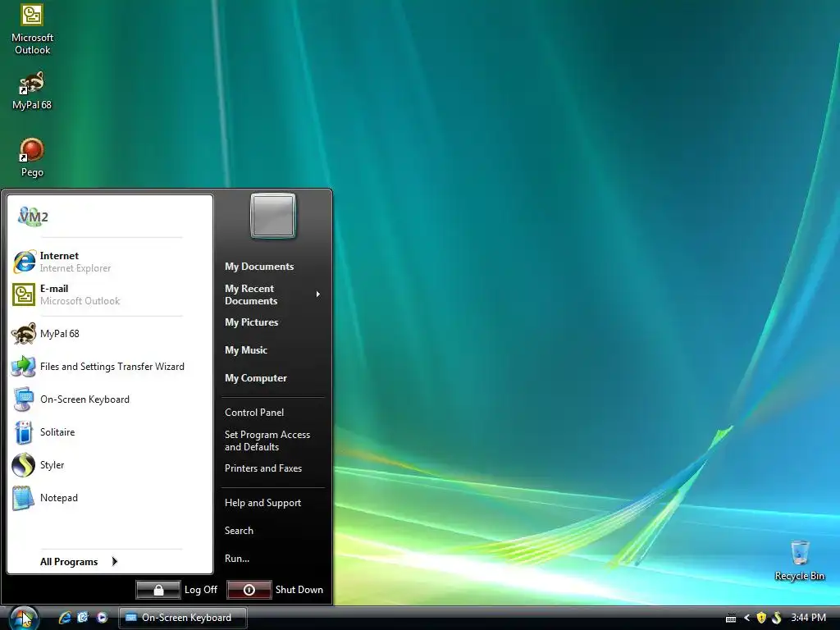Click the Log Off lock icon button
The height and width of the screenshot is (630, 840).
coord(158,590)
